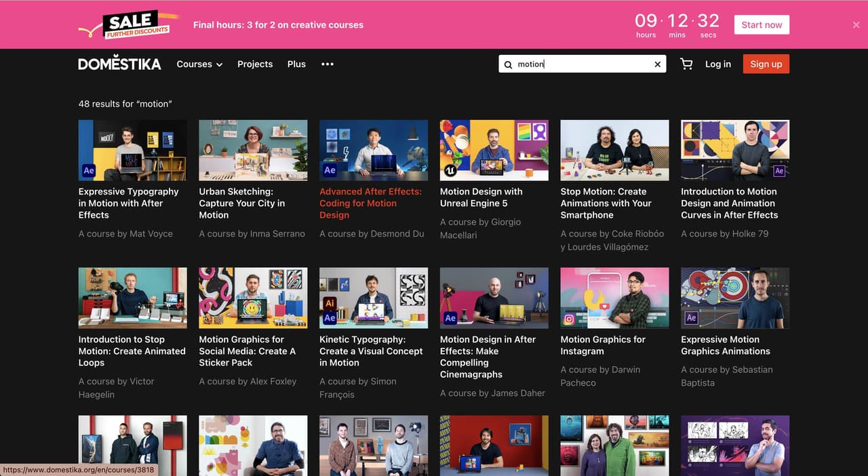Open Introduction to Stop Motion thumbnail
The image size is (868, 476).
pos(133,298)
